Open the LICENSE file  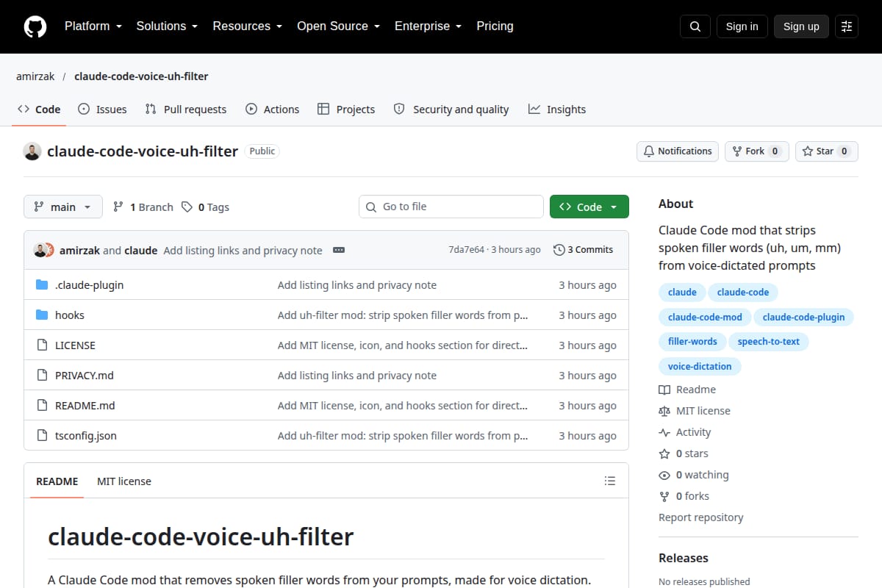click(75, 345)
